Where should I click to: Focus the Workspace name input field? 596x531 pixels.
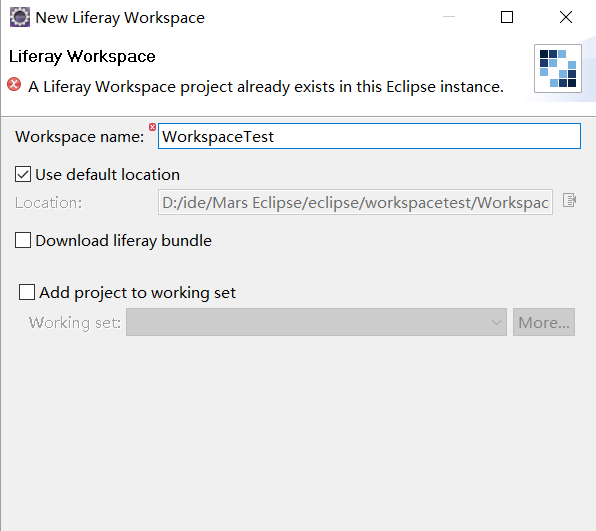pos(369,136)
